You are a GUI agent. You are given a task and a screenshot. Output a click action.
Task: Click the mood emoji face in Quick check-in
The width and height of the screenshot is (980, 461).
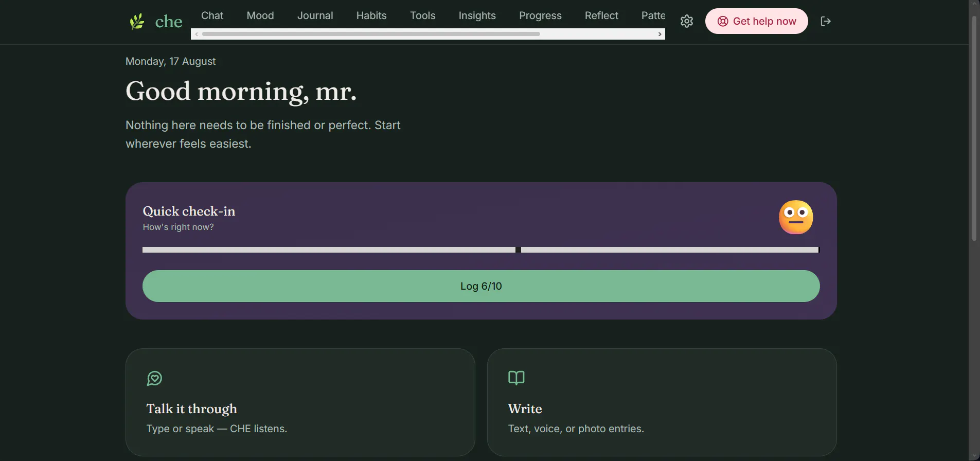[x=796, y=217]
